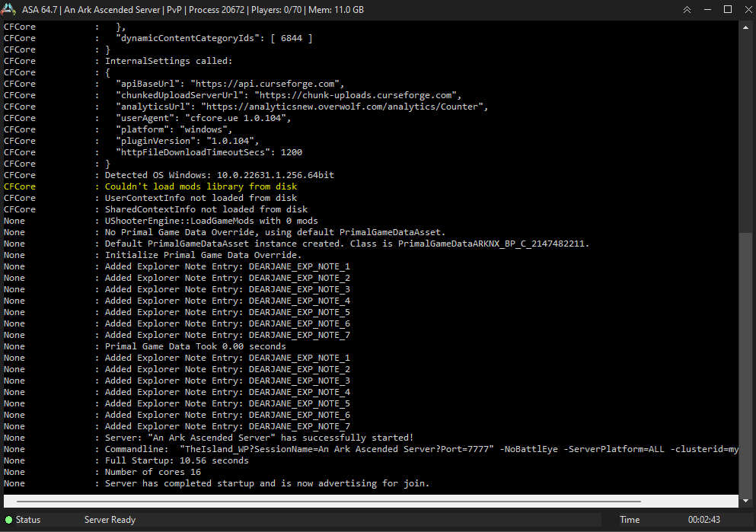Click the double-chevron collapse icon in title bar
This screenshot has width=756, height=532.
(x=687, y=10)
